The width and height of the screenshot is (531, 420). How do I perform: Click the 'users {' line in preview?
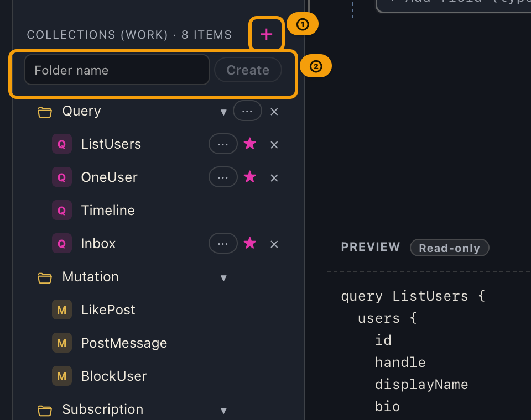[387, 318]
